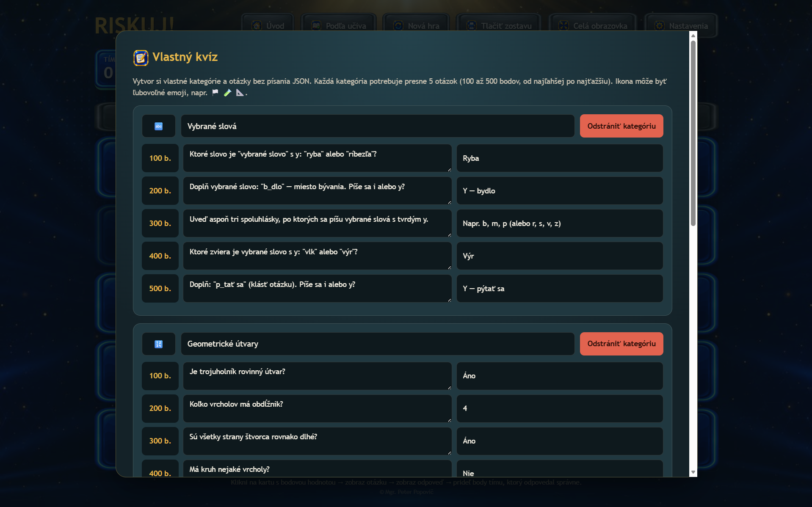Edit the Vybrané slová category name field

pos(377,126)
